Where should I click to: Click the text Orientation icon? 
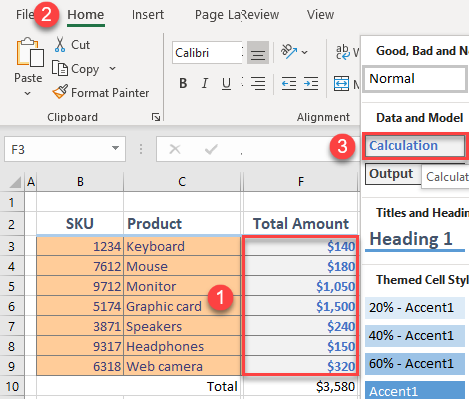coord(289,51)
